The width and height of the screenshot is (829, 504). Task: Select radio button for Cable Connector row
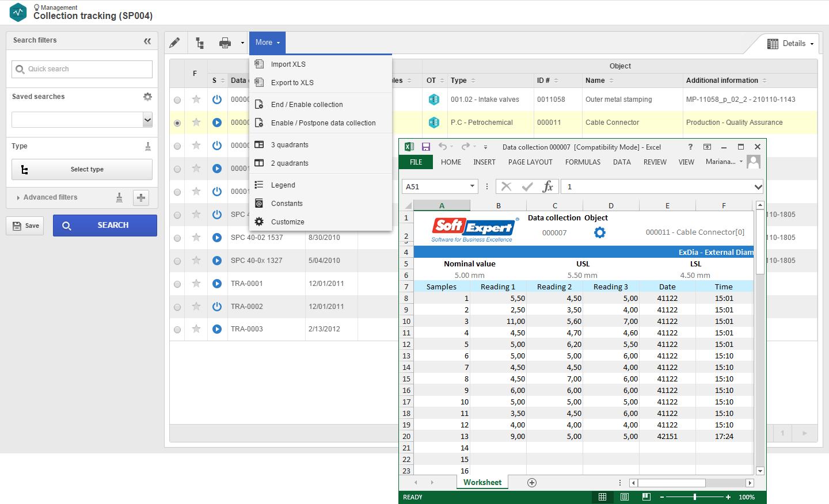point(177,123)
